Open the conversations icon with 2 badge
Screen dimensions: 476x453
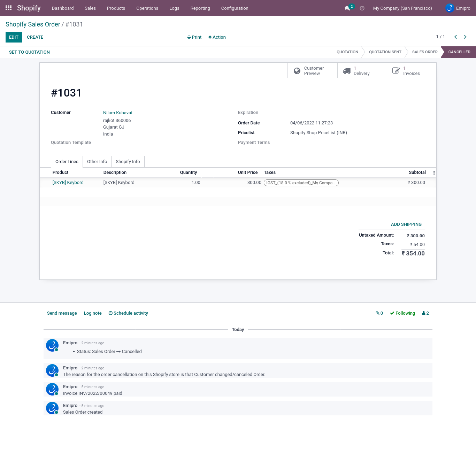348,8
